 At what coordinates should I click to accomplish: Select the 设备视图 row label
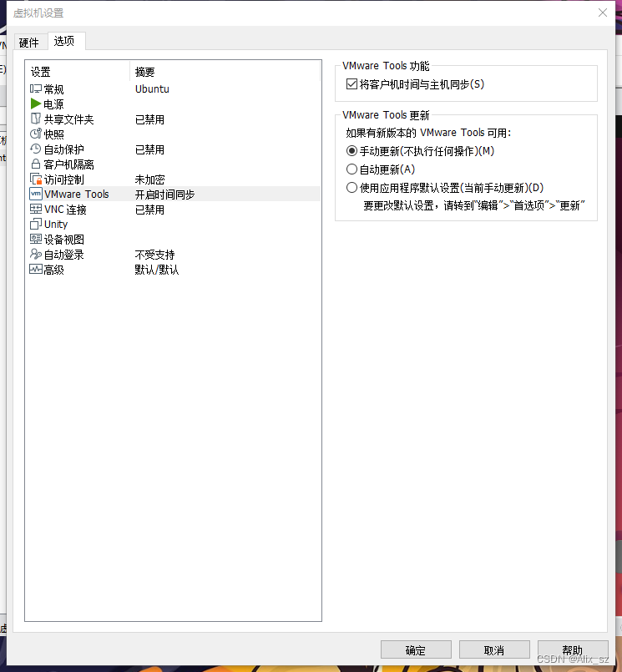(64, 239)
